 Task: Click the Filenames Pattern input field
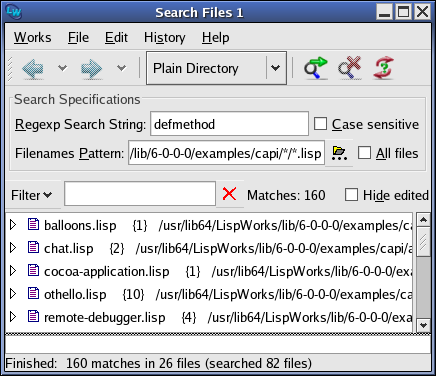[226, 153]
